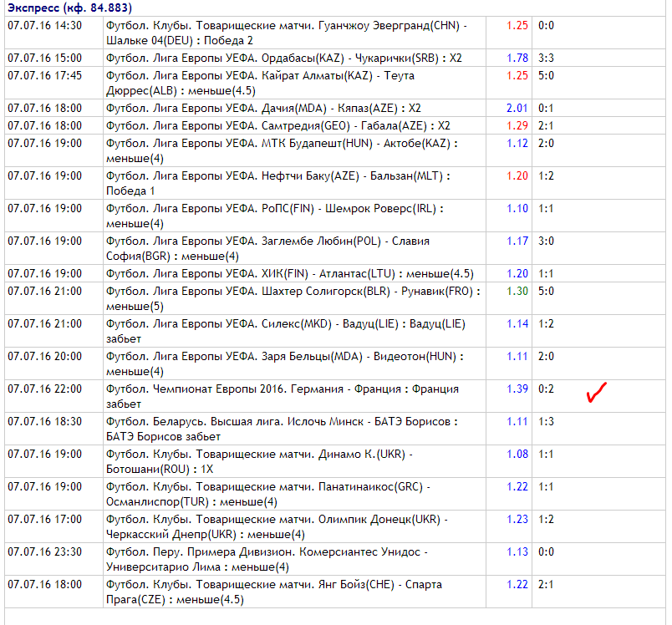
Task: Click the Ордабасы - Чукарички X2 bet row
Action: click(x=283, y=58)
